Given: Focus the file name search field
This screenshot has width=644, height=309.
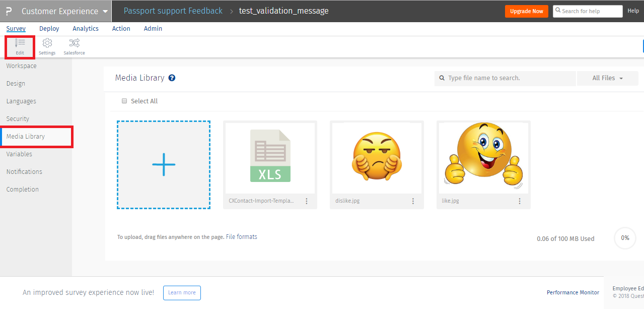Looking at the screenshot, I should [505, 78].
